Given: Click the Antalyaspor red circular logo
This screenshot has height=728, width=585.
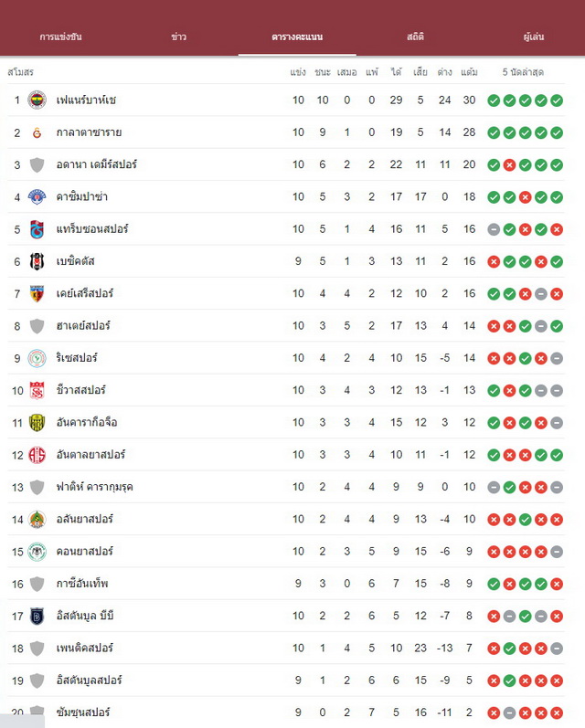Looking at the screenshot, I should click(x=37, y=455).
